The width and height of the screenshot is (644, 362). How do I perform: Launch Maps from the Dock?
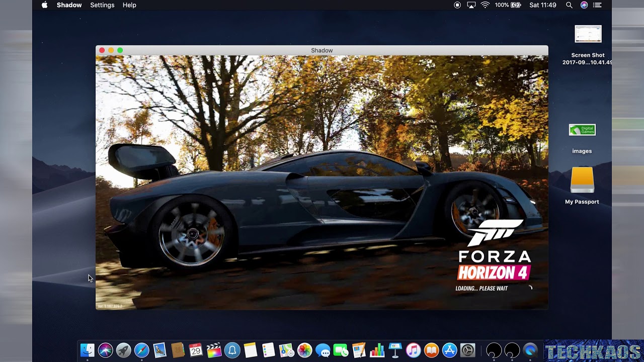click(287, 350)
